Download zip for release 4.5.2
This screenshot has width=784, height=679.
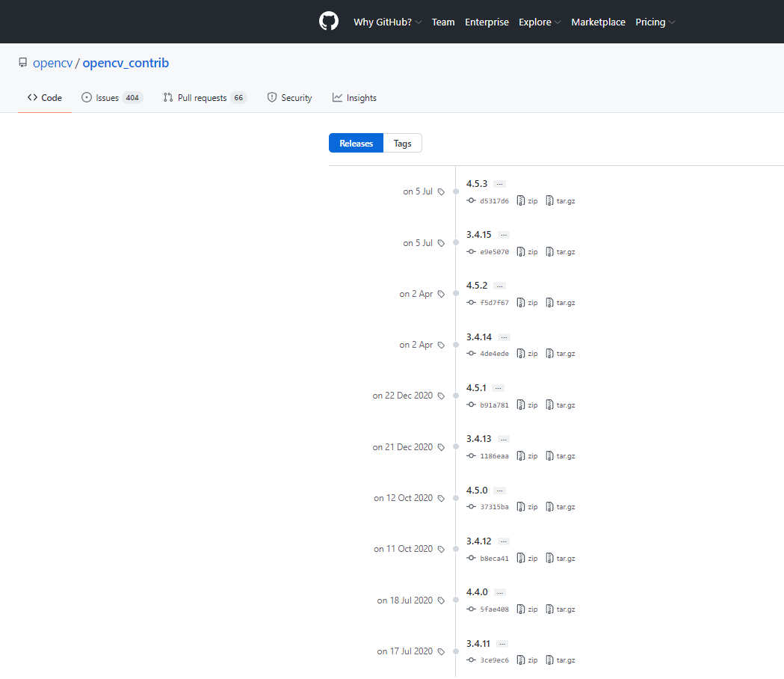coord(528,303)
